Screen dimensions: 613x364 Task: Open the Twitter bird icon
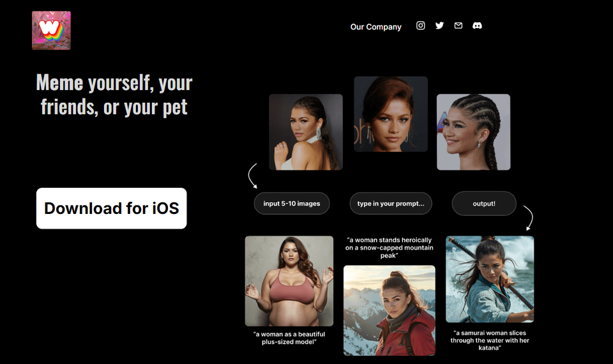tap(439, 26)
